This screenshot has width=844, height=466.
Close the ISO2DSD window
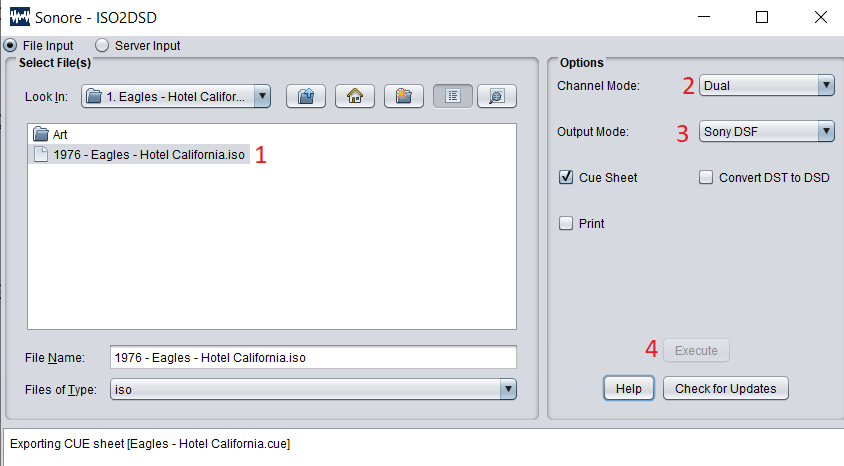click(x=821, y=17)
